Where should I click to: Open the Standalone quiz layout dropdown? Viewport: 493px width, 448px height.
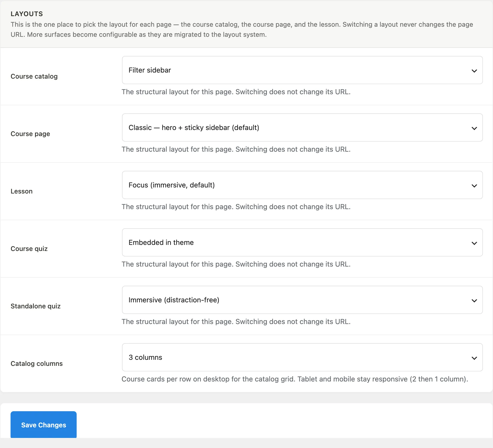click(x=302, y=300)
